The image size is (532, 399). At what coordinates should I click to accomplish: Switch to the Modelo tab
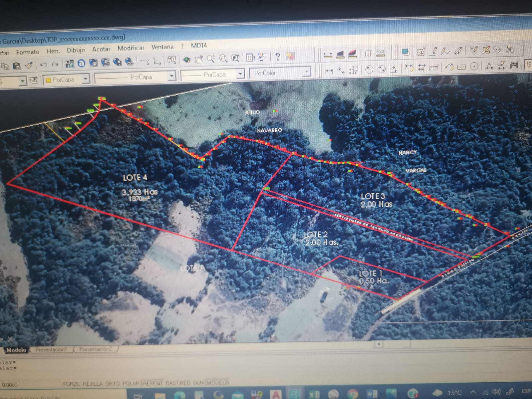16,350
